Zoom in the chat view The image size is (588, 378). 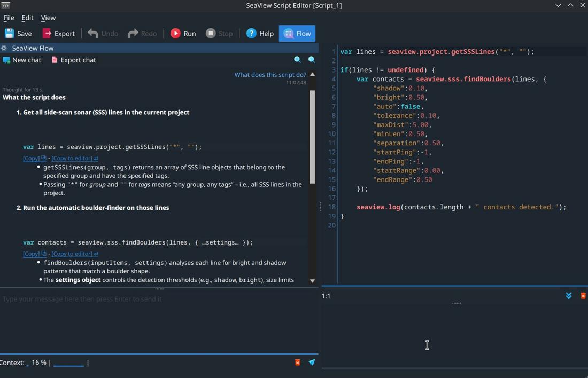297,60
